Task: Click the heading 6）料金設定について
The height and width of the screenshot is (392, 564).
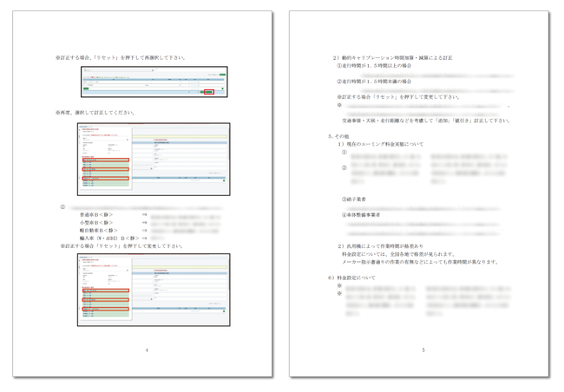Action: tap(351, 278)
